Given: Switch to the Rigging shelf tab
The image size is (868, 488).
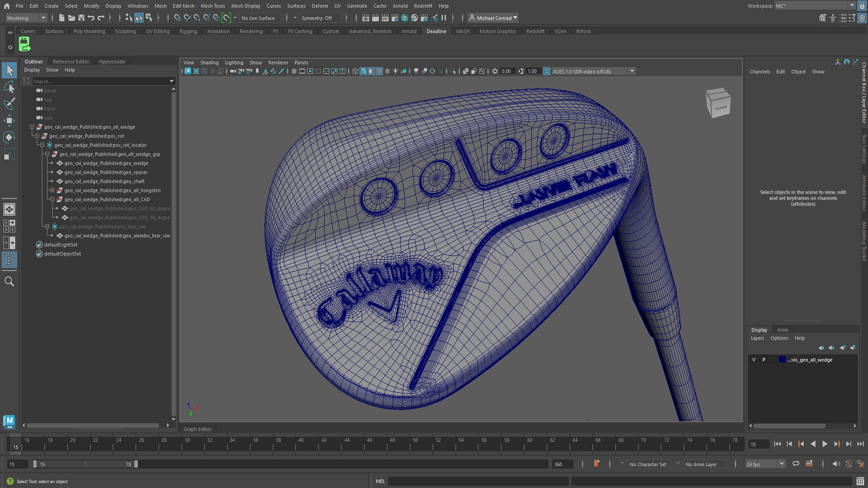Looking at the screenshot, I should [x=188, y=31].
